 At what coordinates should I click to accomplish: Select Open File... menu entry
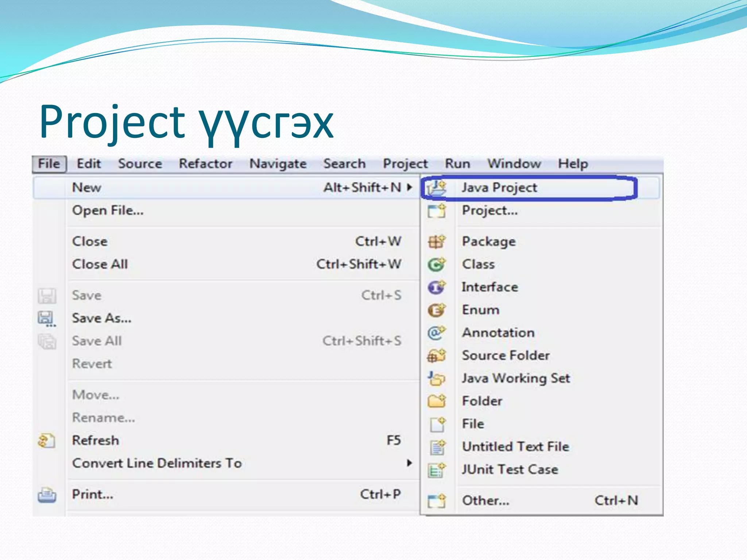click(108, 210)
